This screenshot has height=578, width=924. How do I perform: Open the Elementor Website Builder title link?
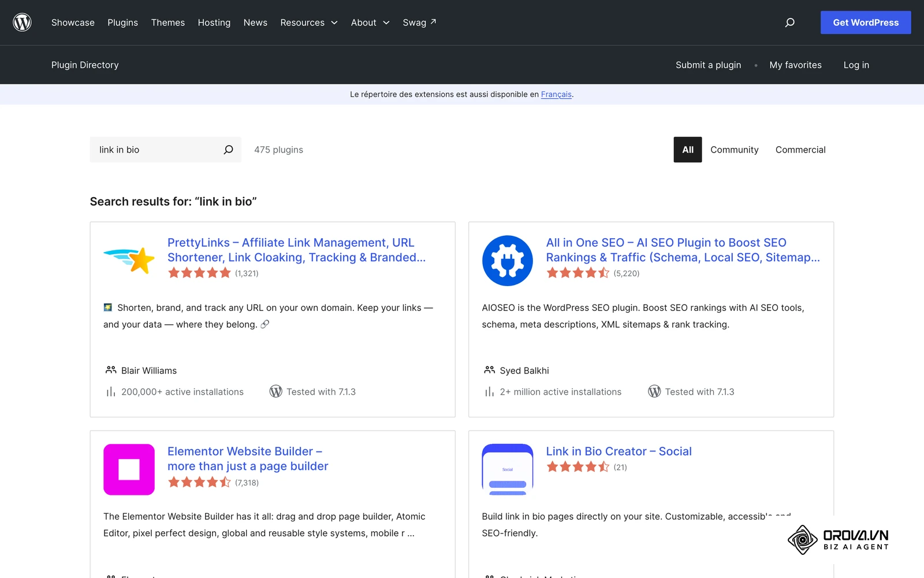click(x=248, y=458)
